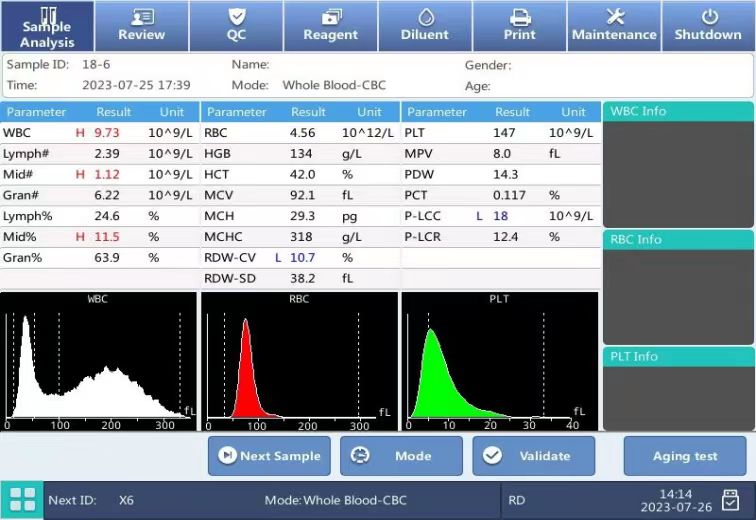
Task: Open the Review screen
Action: coord(141,27)
